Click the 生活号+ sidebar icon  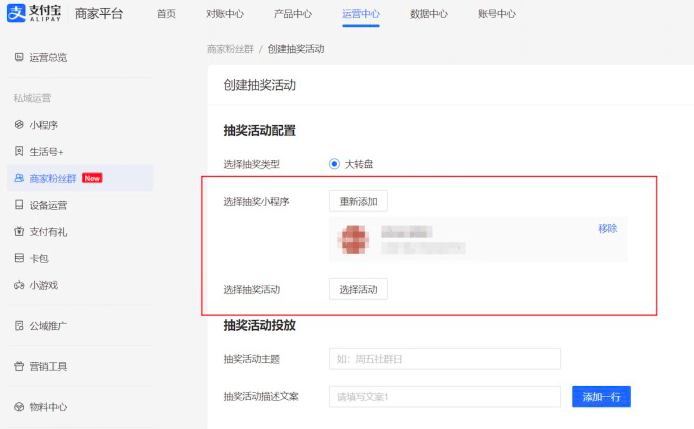[19, 151]
